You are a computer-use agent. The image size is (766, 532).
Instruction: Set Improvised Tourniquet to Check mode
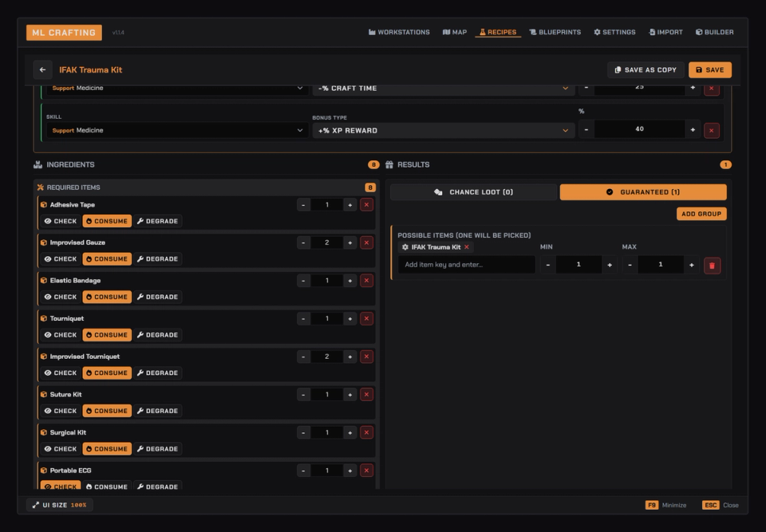[61, 373]
